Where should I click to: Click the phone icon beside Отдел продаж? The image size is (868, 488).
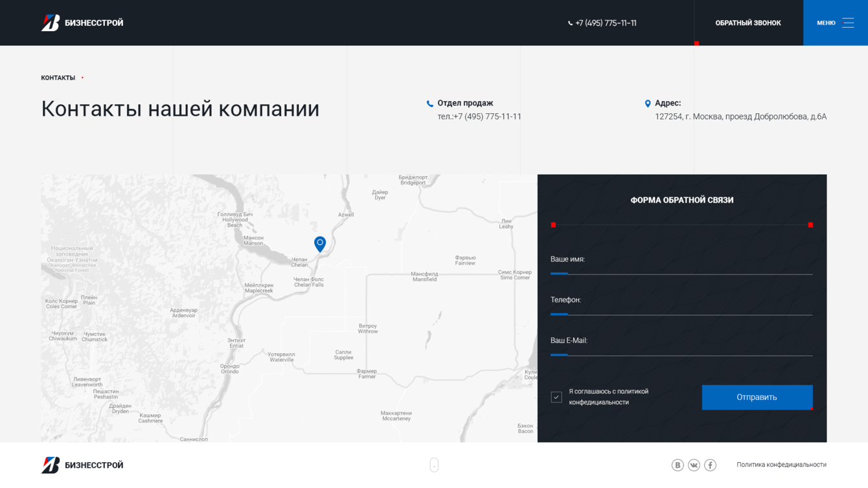click(429, 104)
